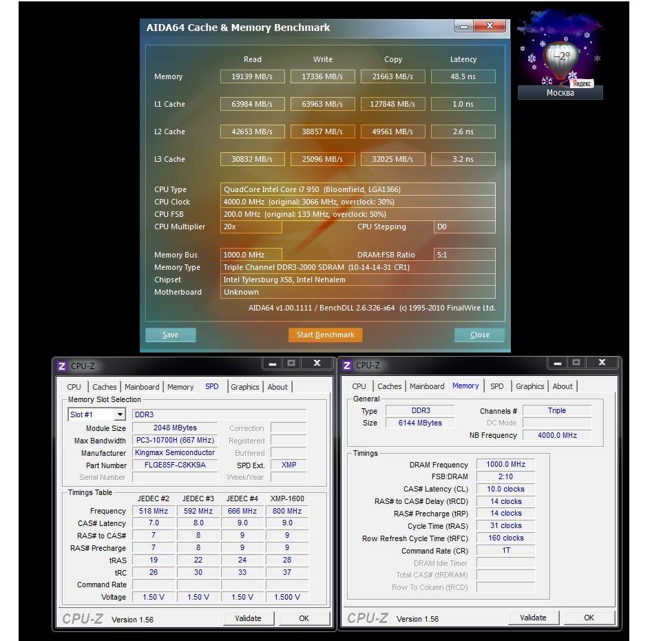Click Memory Type field Triple Channel DDR3-2000

[x=358, y=267]
